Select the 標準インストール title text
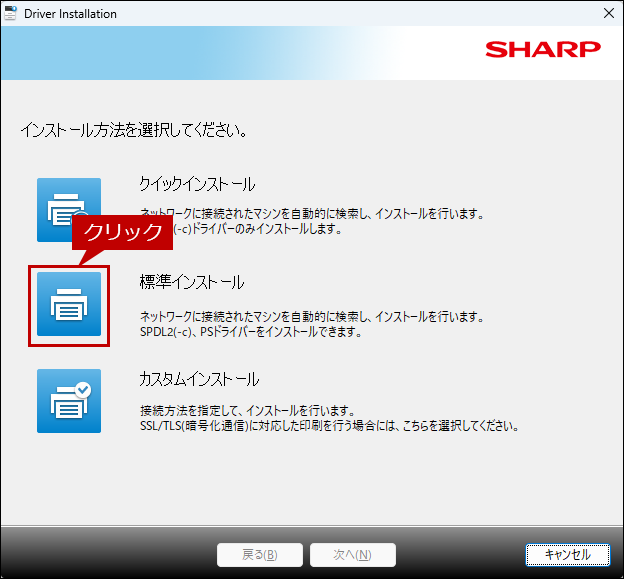This screenshot has height=579, width=624. point(192,283)
